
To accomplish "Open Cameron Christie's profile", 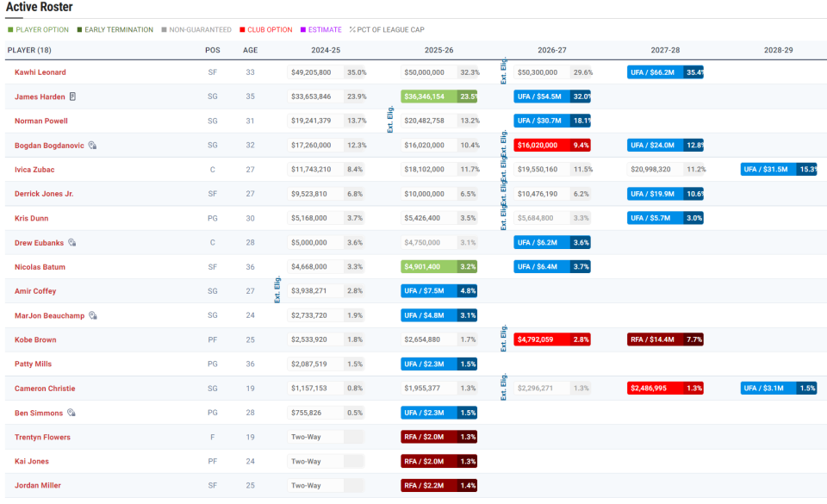I will [x=45, y=388].
